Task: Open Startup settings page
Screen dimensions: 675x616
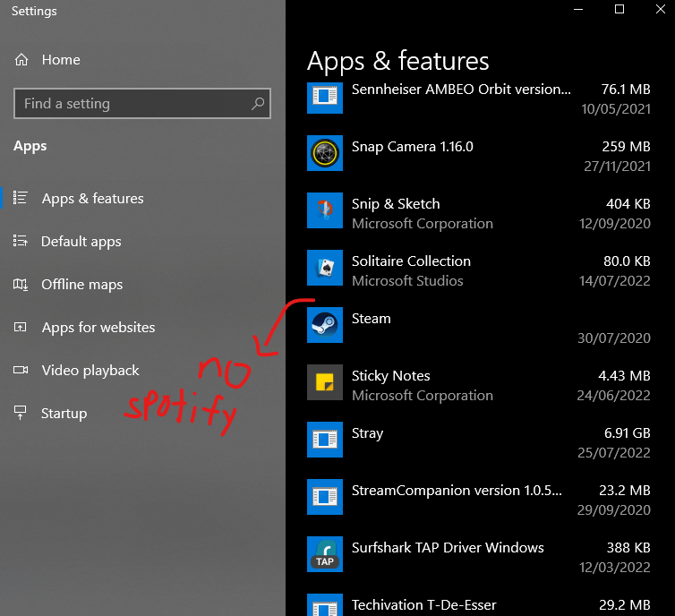Action: click(64, 414)
